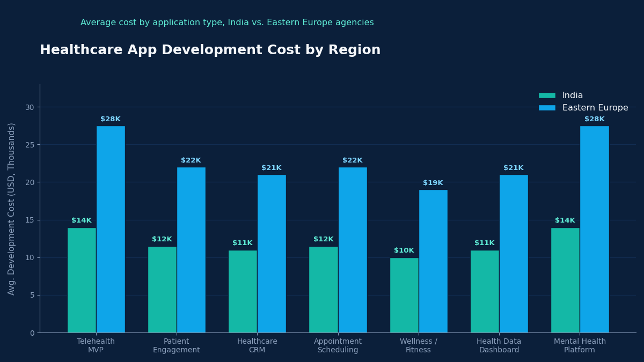Click the India bar for Telehealth MVP
Screen dimensions: 644x362
pyautogui.click(x=82, y=280)
